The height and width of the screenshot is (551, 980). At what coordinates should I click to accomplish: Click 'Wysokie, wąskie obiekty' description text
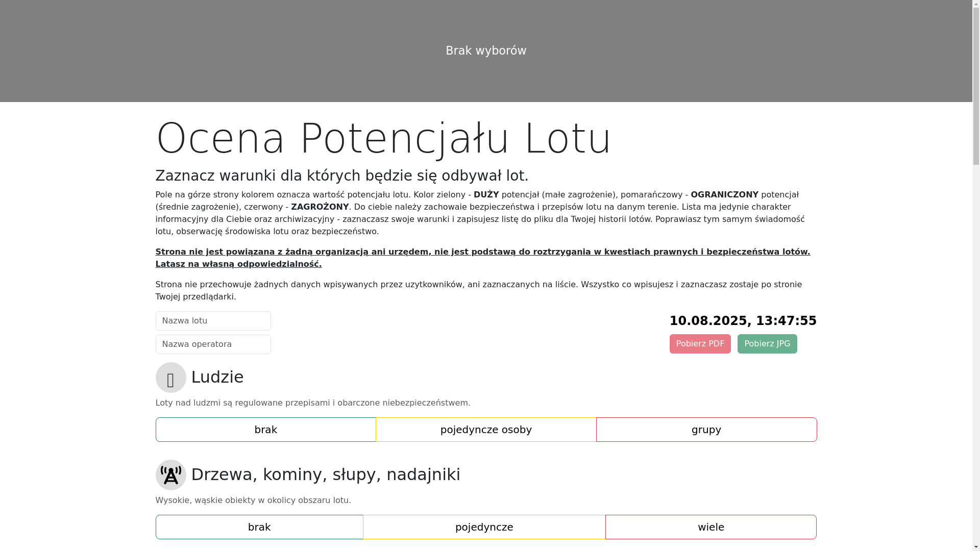253,500
